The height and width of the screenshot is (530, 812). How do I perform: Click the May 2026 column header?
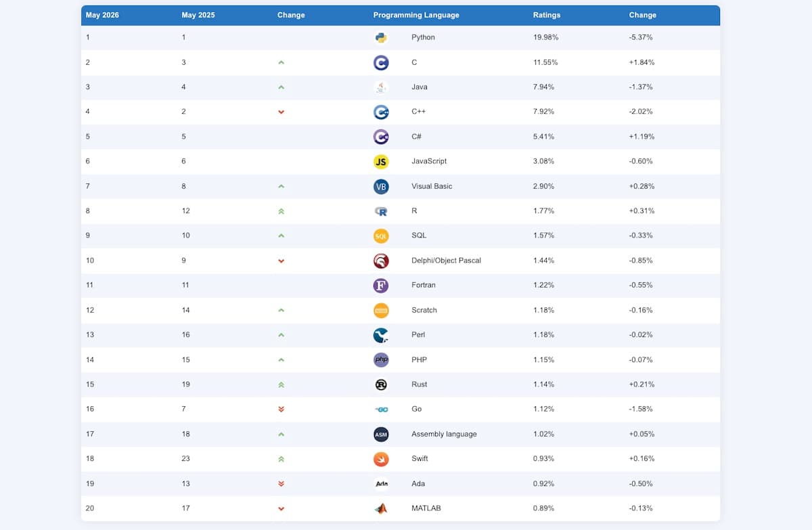(x=102, y=15)
